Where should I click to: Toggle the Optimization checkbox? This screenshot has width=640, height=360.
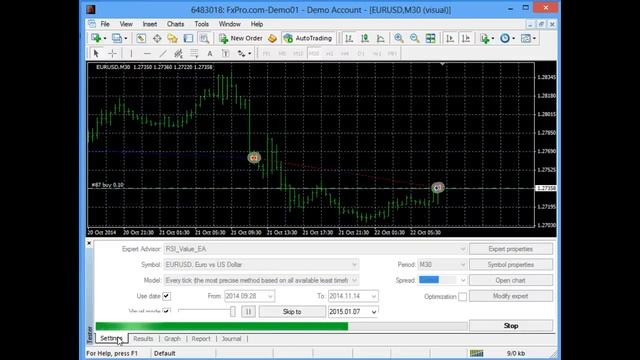(462, 297)
